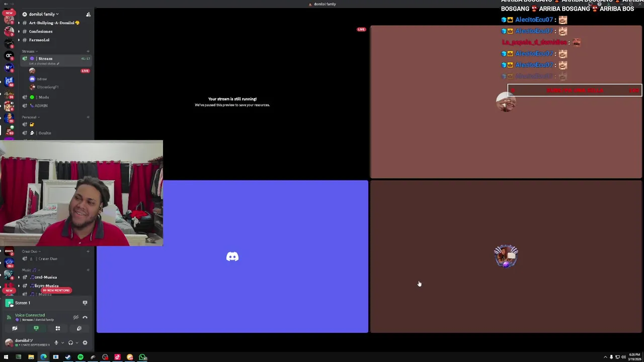Image resolution: width=644 pixels, height=362 pixels.
Task: Expand threads arrow beside Art-Bullying-A-Domilol
Action: [x=19, y=23]
